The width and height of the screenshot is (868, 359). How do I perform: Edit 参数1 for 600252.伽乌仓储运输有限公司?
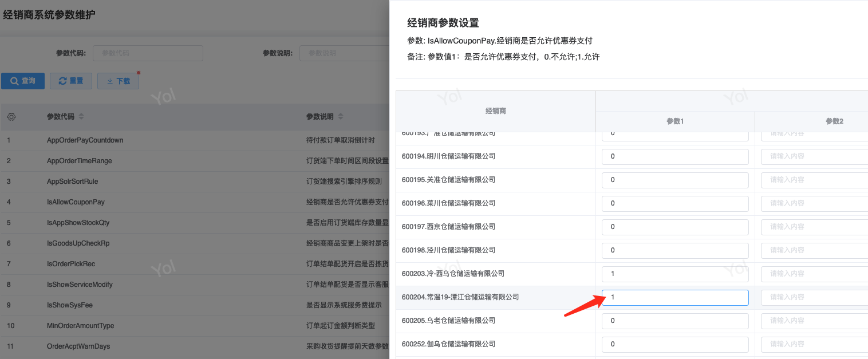point(675,344)
